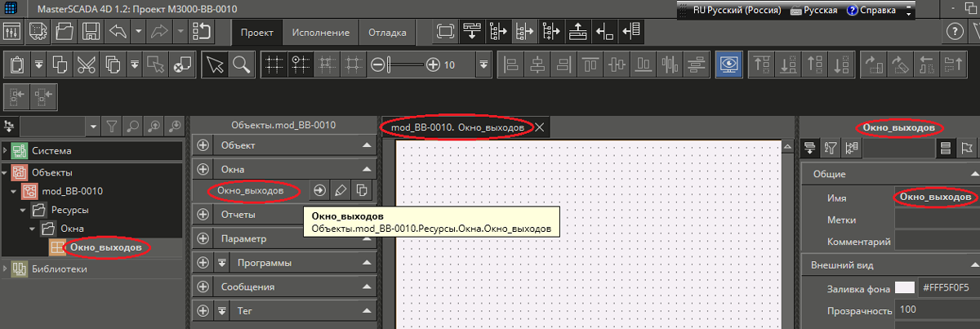
Task: Activate the magnifier zoom tool
Action: pyautogui.click(x=241, y=64)
